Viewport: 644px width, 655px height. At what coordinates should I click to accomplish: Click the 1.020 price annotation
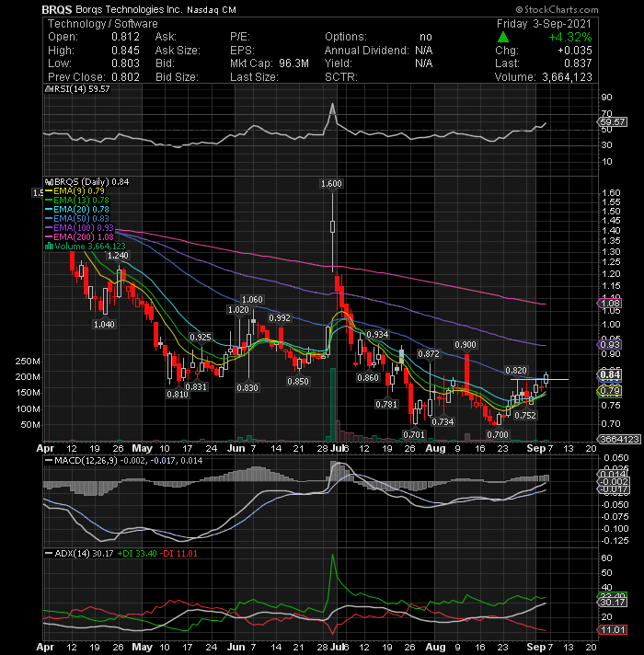coord(238,309)
